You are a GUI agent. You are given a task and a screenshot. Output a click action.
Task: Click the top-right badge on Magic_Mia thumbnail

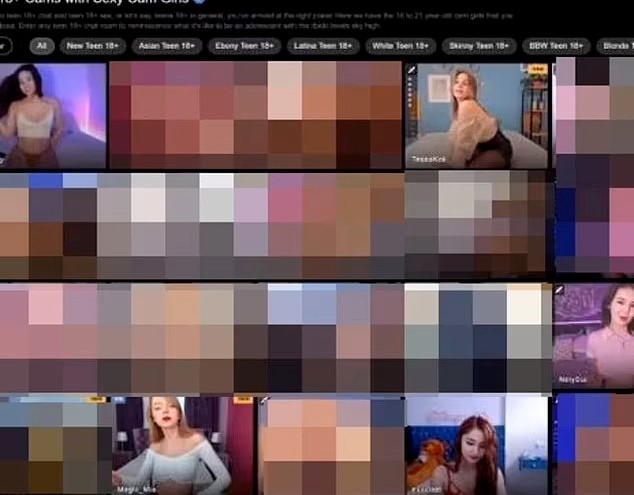point(241,400)
